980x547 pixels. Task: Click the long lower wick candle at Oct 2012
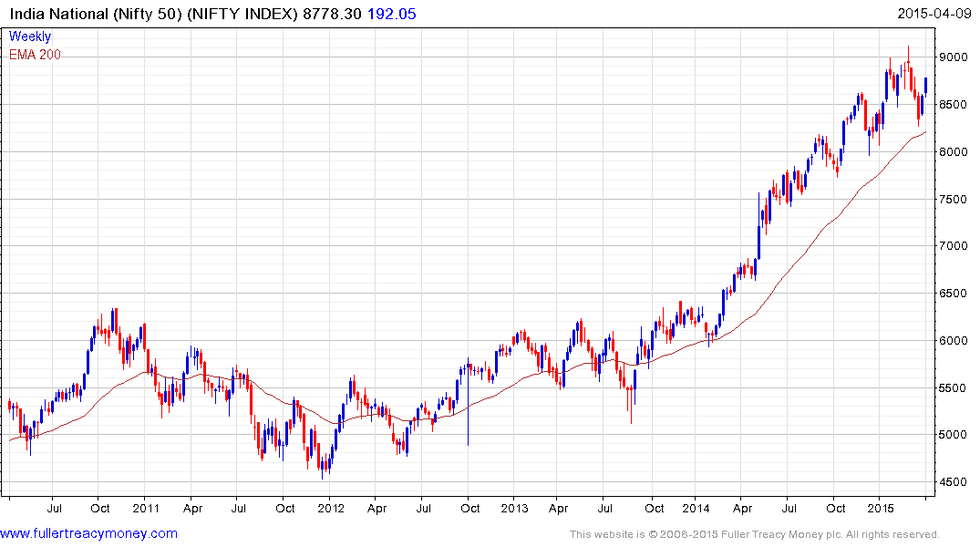(469, 403)
